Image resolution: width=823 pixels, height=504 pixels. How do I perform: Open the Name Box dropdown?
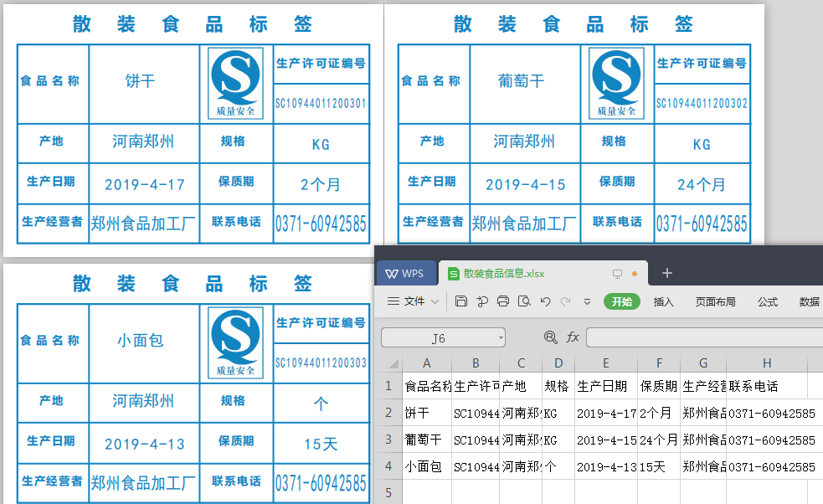coord(501,337)
